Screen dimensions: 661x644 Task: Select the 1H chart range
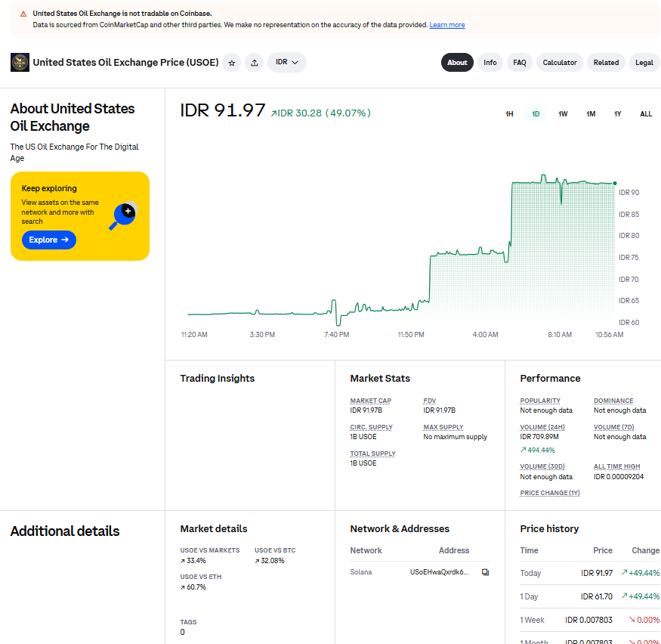tap(509, 114)
